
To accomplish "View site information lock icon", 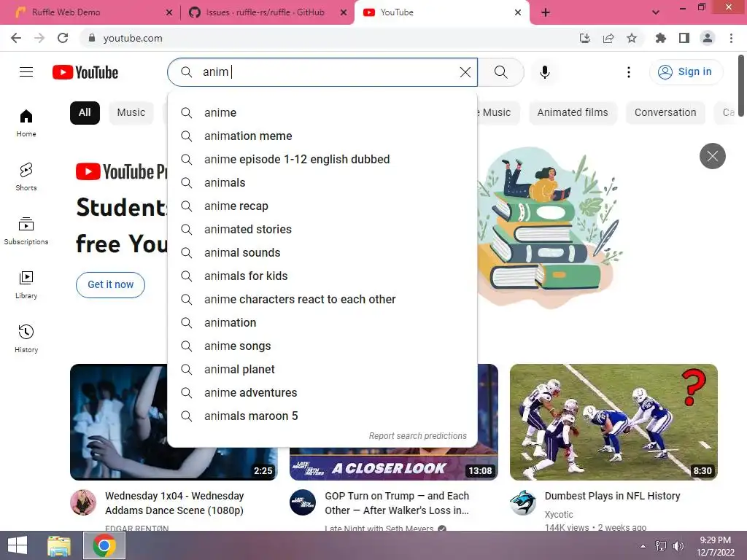I will point(92,38).
